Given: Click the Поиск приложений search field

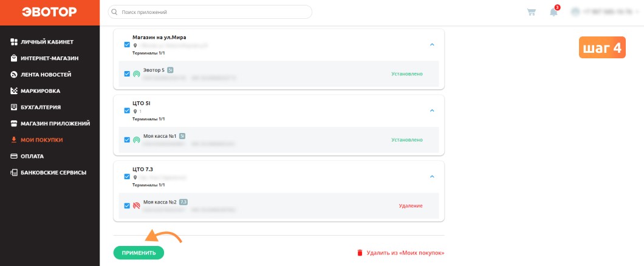Looking at the screenshot, I should [210, 12].
